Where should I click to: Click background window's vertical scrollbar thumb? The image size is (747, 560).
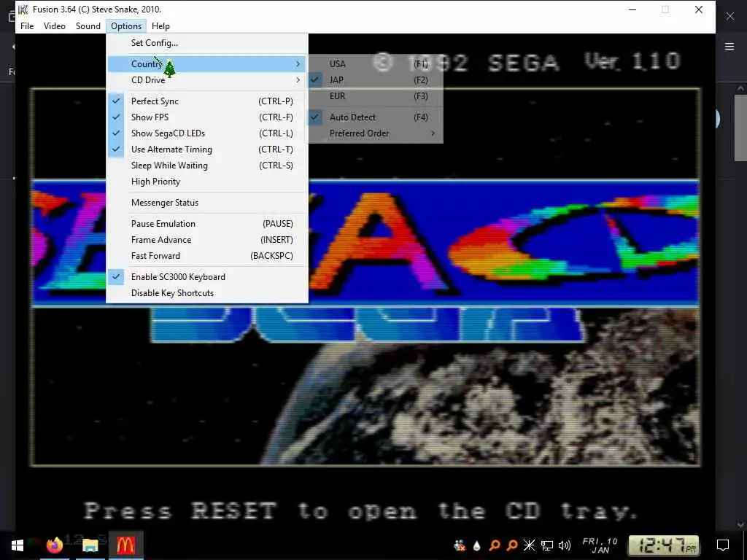tap(740, 128)
